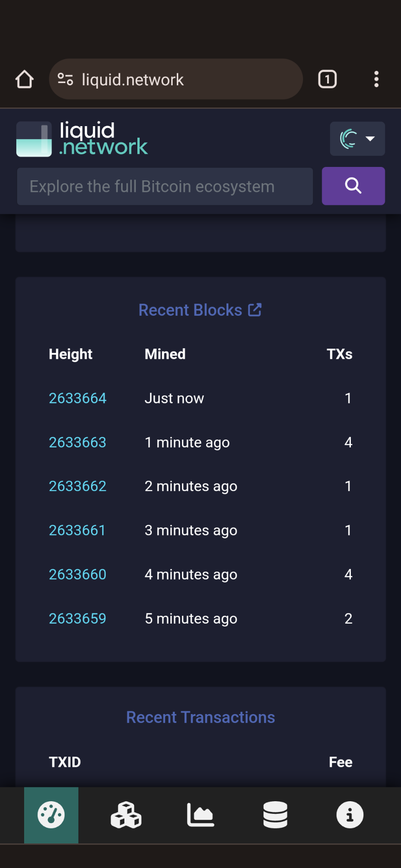Go to the Blocks cubes tab
Image resolution: width=401 pixels, height=868 pixels.
126,815
